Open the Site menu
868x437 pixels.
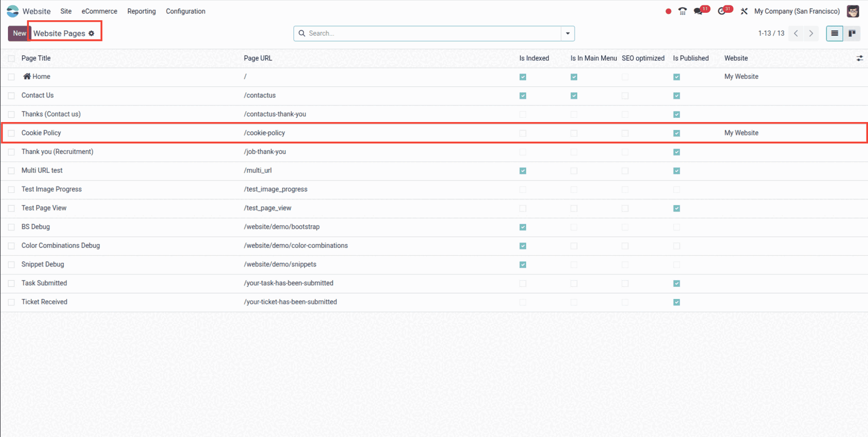pyautogui.click(x=66, y=11)
